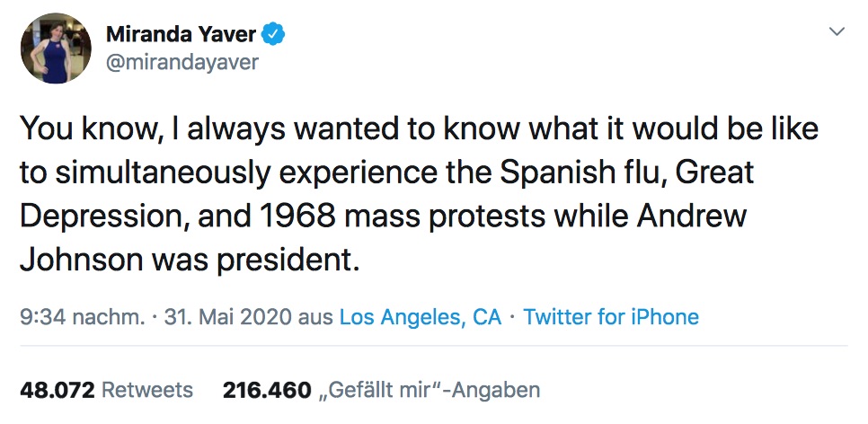The height and width of the screenshot is (424, 868).
Task: Click the 216.460 likes count number
Action: (267, 390)
